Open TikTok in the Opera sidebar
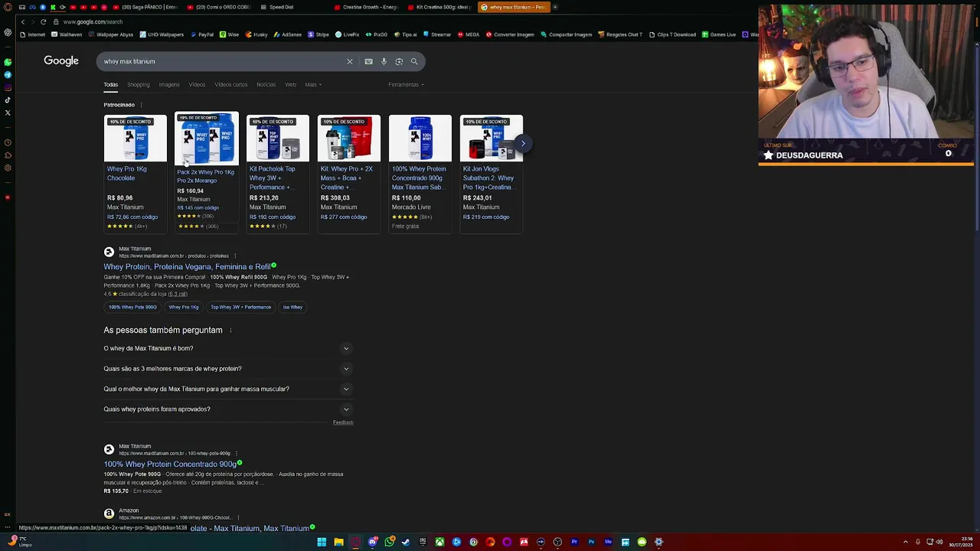Screen dimensions: 980x551 [x=8, y=100]
